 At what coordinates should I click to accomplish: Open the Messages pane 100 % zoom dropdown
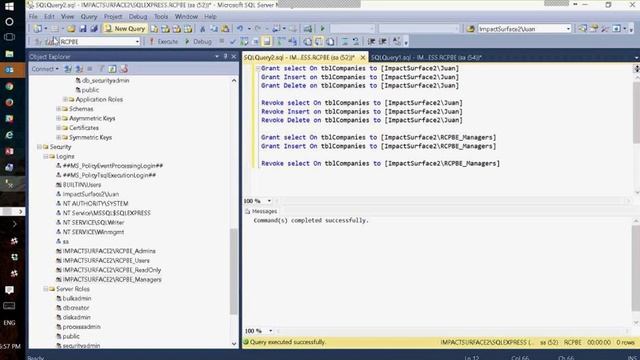click(x=270, y=331)
